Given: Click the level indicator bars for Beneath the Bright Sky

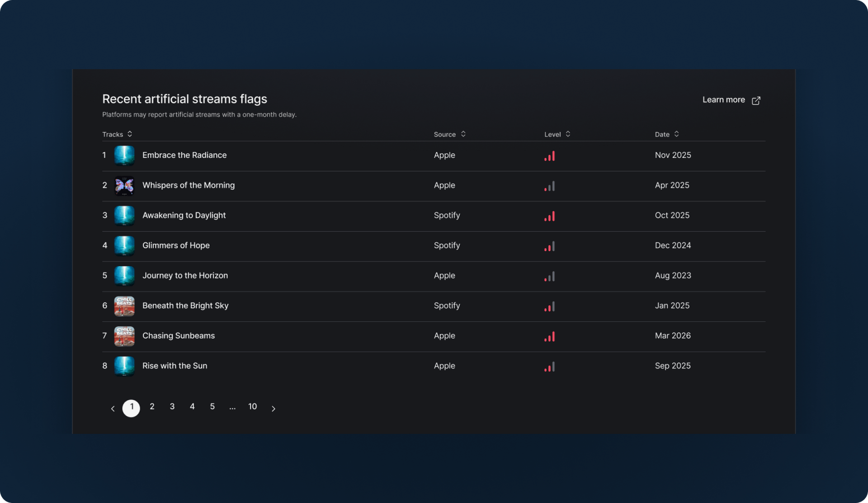Looking at the screenshot, I should point(550,306).
